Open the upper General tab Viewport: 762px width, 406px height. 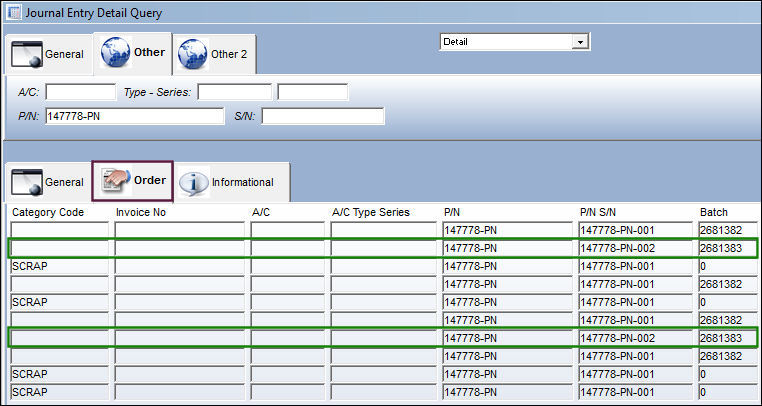coord(48,54)
